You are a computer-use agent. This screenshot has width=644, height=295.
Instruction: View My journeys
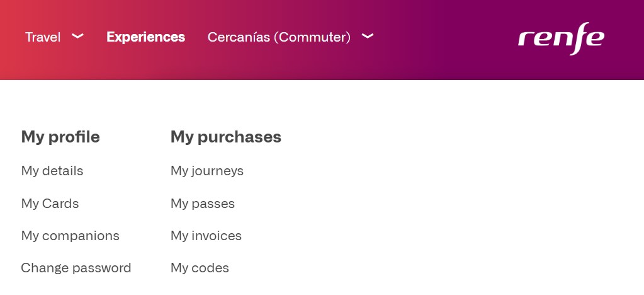(x=206, y=171)
